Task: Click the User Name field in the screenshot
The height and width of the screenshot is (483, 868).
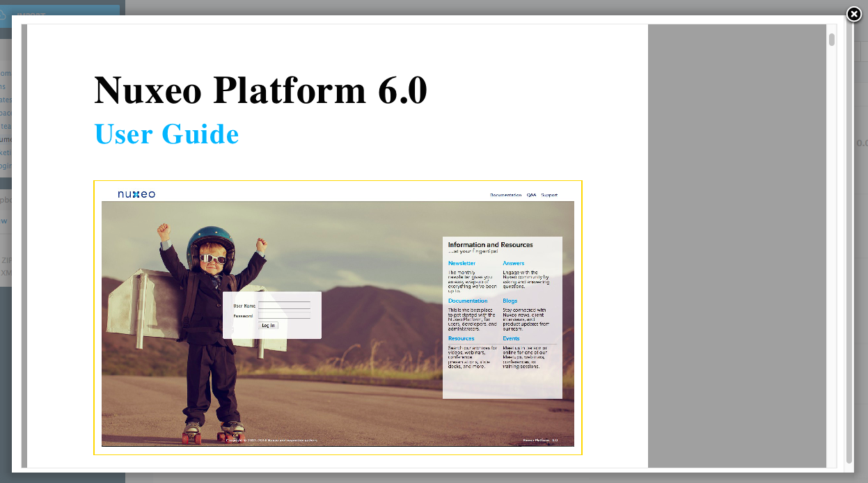Action: point(284,305)
